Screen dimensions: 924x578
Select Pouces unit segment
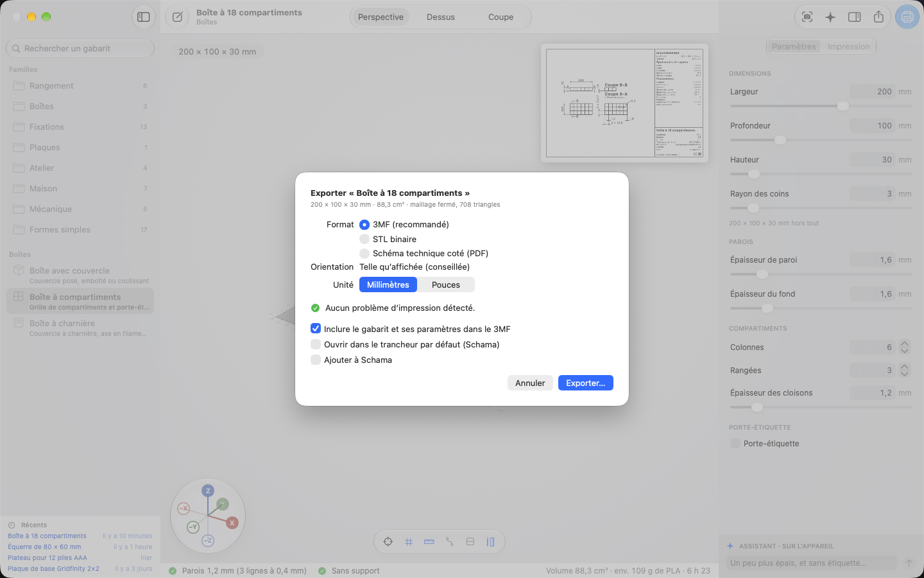coord(446,285)
